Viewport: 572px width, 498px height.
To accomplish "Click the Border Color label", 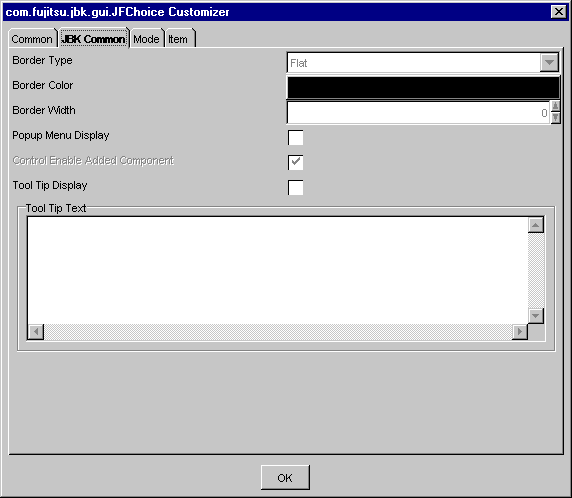I will click(x=43, y=85).
